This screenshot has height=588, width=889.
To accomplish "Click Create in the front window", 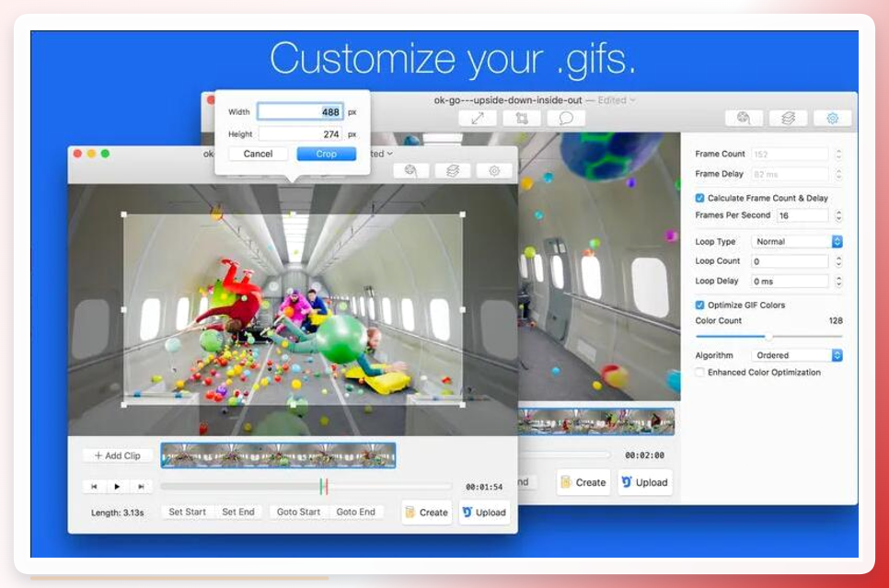I will point(427,513).
